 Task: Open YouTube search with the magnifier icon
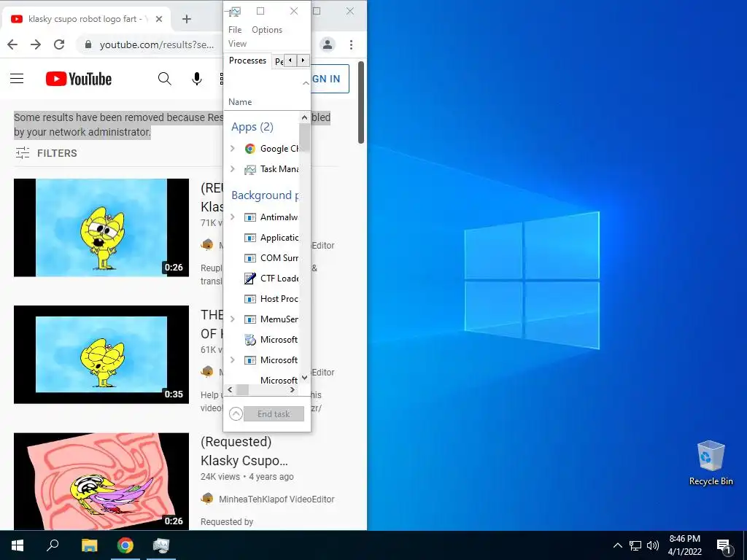tap(164, 79)
